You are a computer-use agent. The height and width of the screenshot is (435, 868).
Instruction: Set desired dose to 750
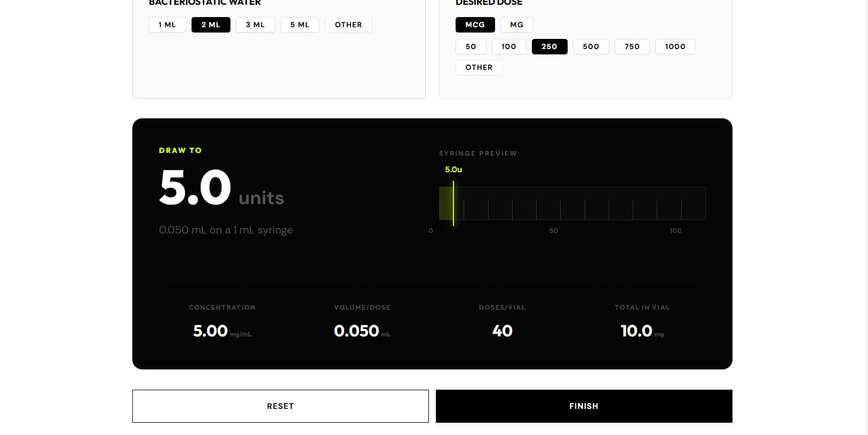point(632,47)
